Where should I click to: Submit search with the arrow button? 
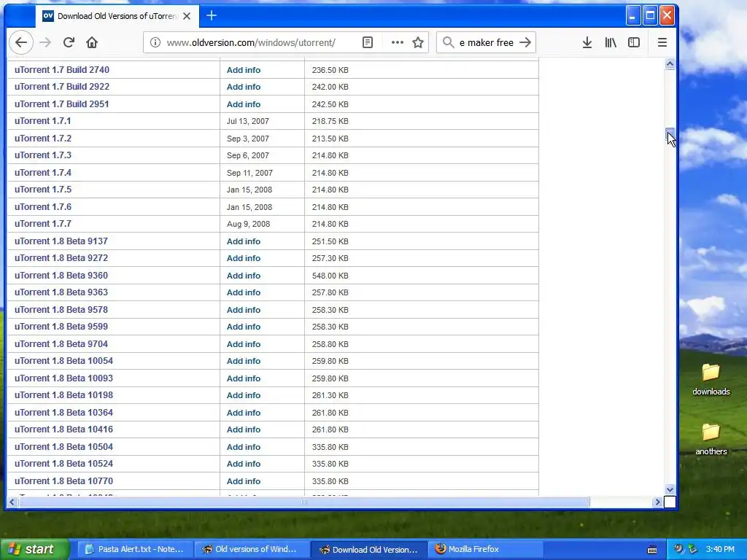coord(525,42)
